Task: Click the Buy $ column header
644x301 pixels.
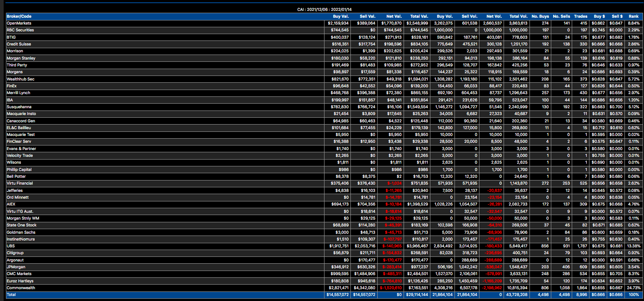Action: pos(600,16)
